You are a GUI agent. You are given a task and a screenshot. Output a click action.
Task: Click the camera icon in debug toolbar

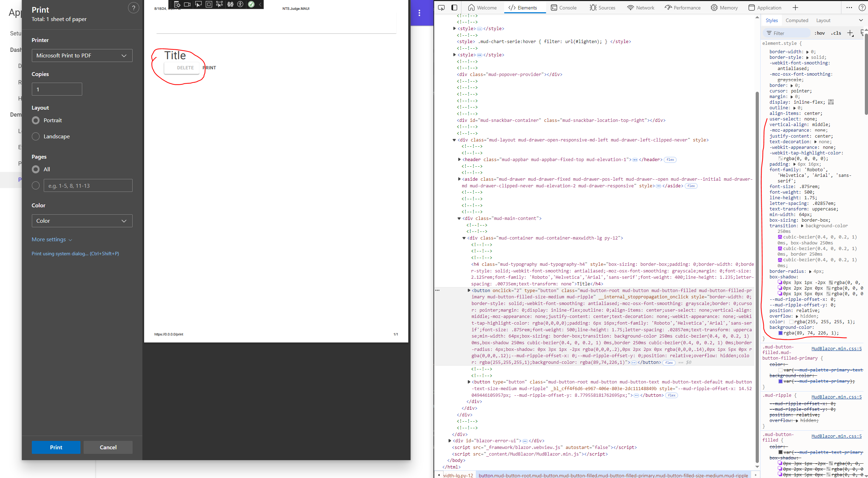click(x=188, y=4)
